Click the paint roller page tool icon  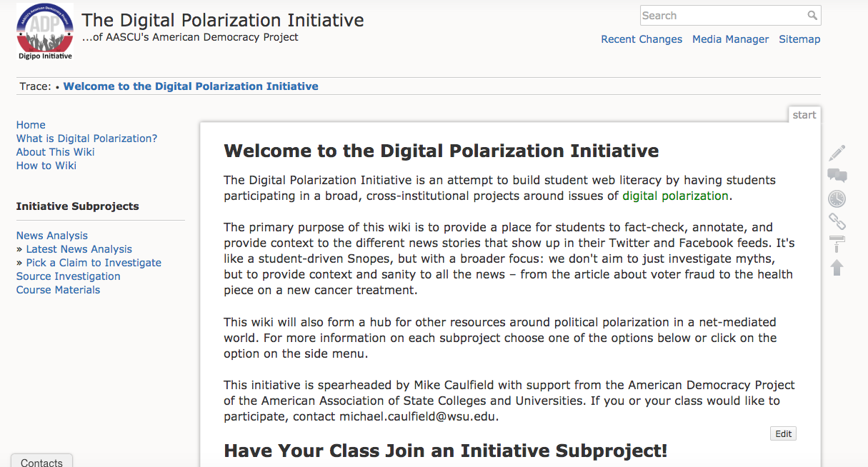point(837,243)
